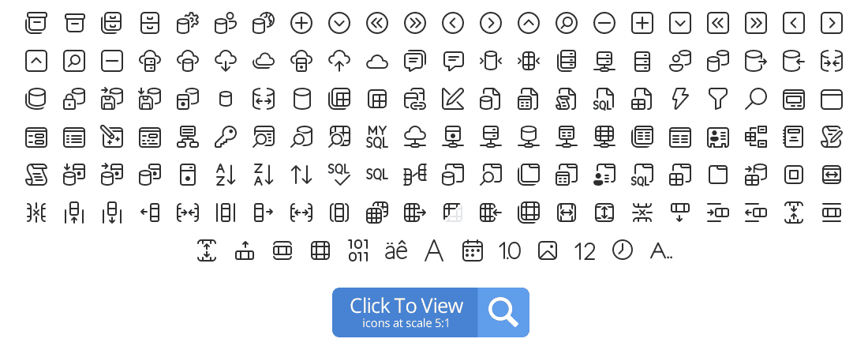Click the image picture icon
Viewport: 868px width, 350px height.
click(548, 250)
